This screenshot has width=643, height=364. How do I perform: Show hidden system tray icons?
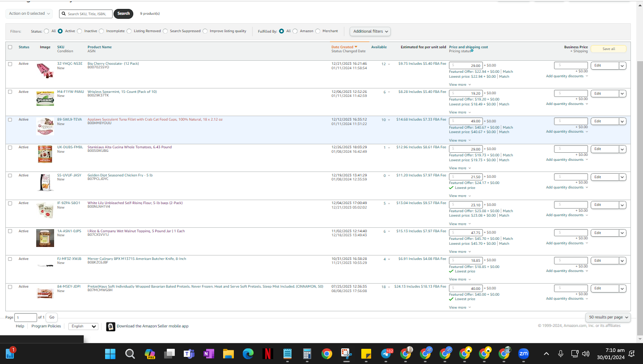click(546, 354)
